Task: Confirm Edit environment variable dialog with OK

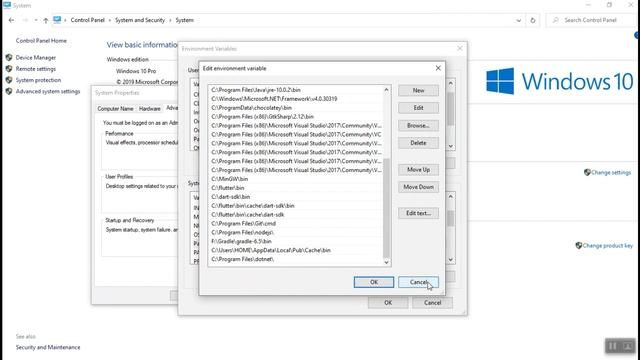Action: click(374, 282)
